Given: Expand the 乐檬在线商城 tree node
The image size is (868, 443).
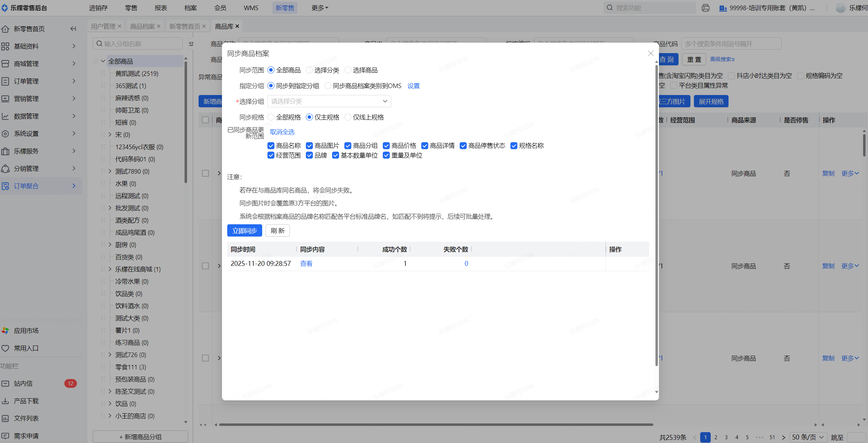Looking at the screenshot, I should (110, 269).
